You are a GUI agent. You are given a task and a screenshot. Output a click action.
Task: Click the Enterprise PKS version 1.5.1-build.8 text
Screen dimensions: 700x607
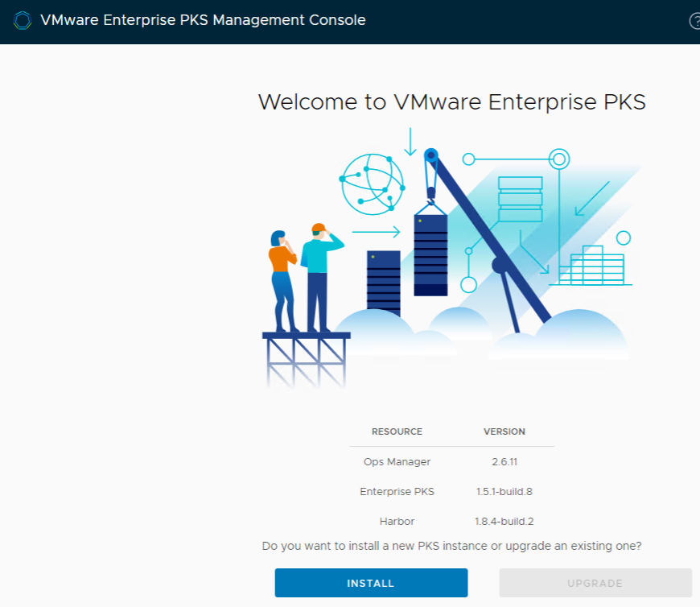504,491
